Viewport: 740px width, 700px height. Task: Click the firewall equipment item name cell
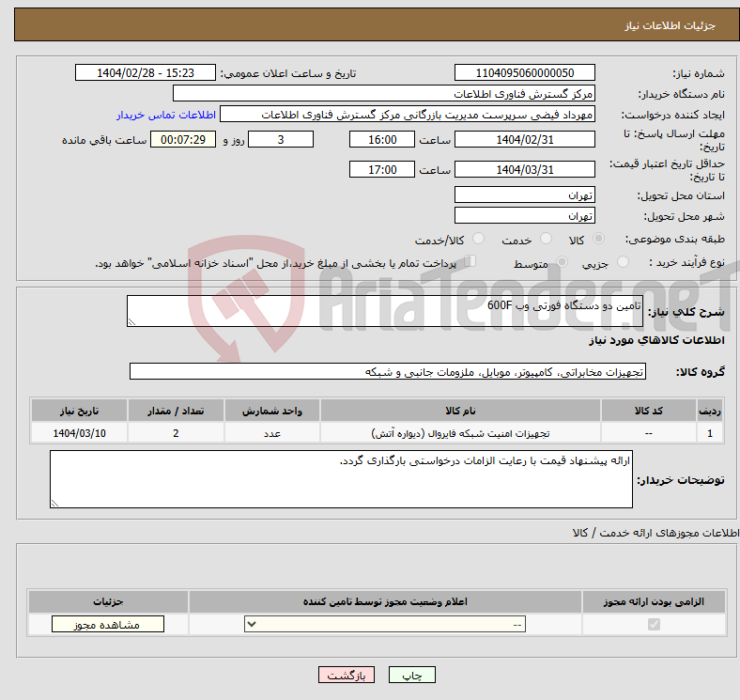tap(460, 433)
